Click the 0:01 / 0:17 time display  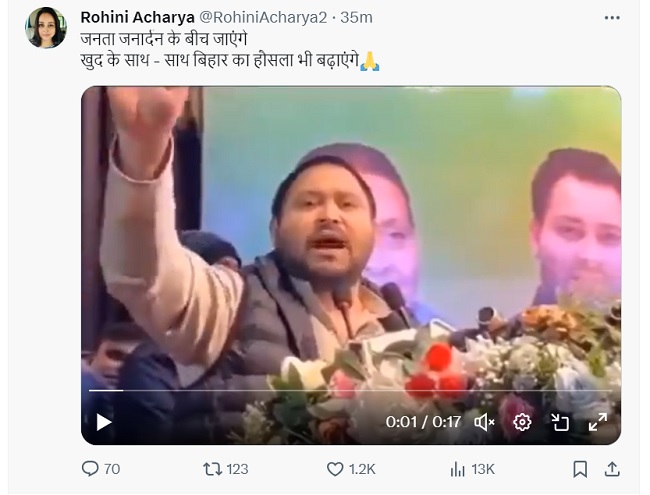424,422
